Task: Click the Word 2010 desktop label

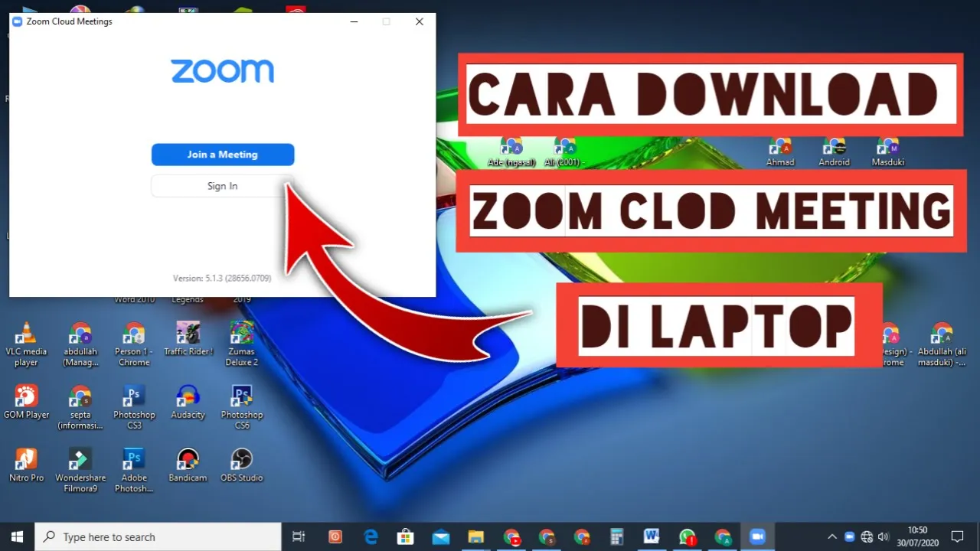Action: coord(135,300)
